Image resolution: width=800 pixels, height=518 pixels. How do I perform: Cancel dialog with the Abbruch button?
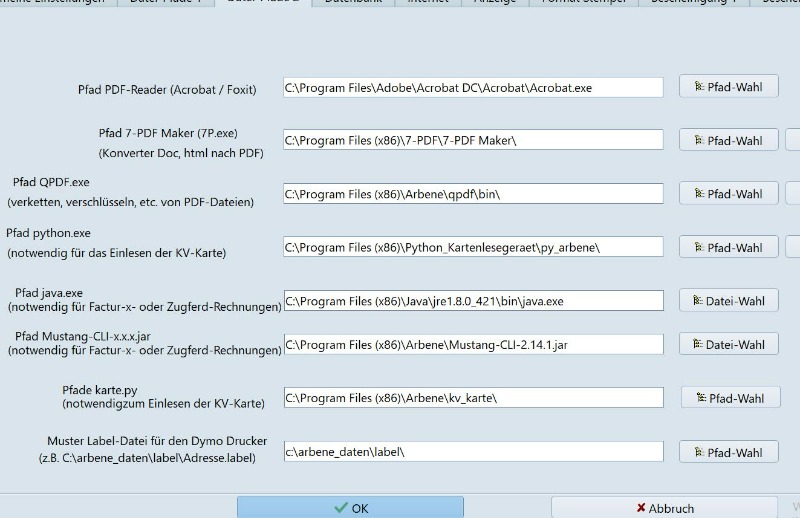click(x=665, y=507)
